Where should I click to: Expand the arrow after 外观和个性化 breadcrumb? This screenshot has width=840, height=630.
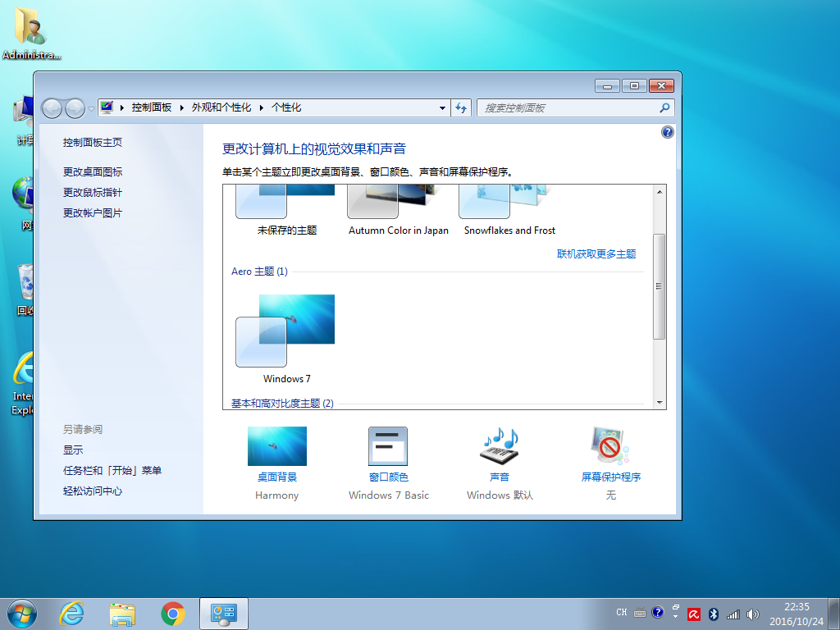point(262,107)
